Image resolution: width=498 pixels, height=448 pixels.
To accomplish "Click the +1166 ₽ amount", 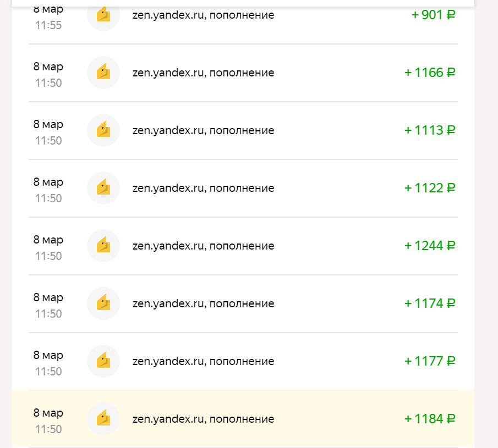I will click(430, 73).
